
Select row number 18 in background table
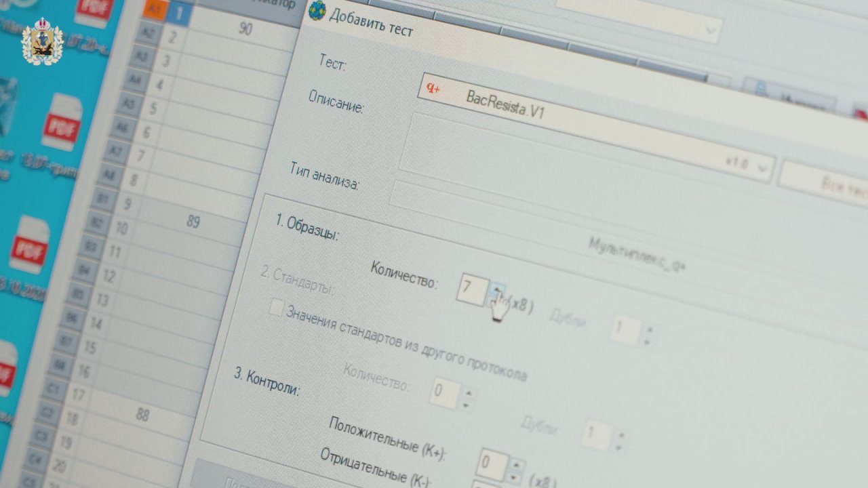tap(71, 419)
